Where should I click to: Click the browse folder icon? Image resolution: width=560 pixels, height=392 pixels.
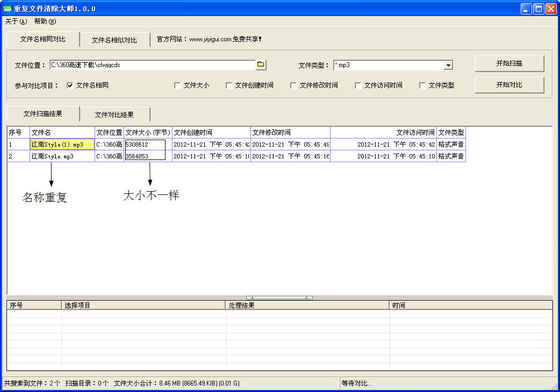[x=261, y=65]
